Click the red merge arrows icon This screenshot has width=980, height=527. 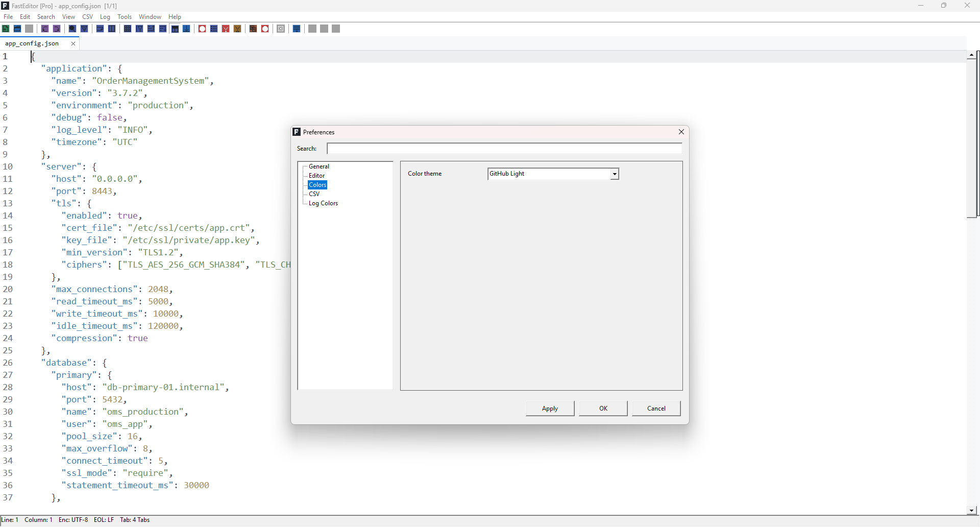[226, 29]
